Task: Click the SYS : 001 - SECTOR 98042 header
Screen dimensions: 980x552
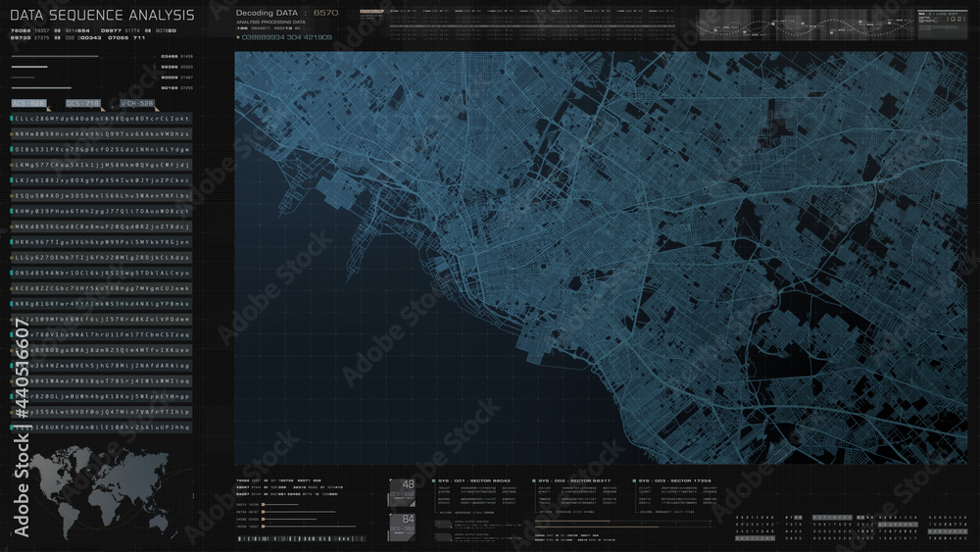Action: click(473, 480)
